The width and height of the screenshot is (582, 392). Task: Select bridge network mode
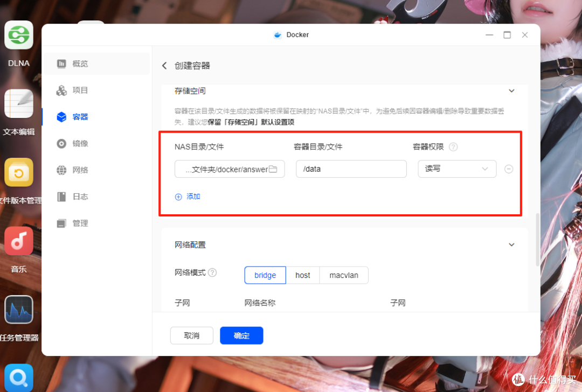click(x=265, y=275)
